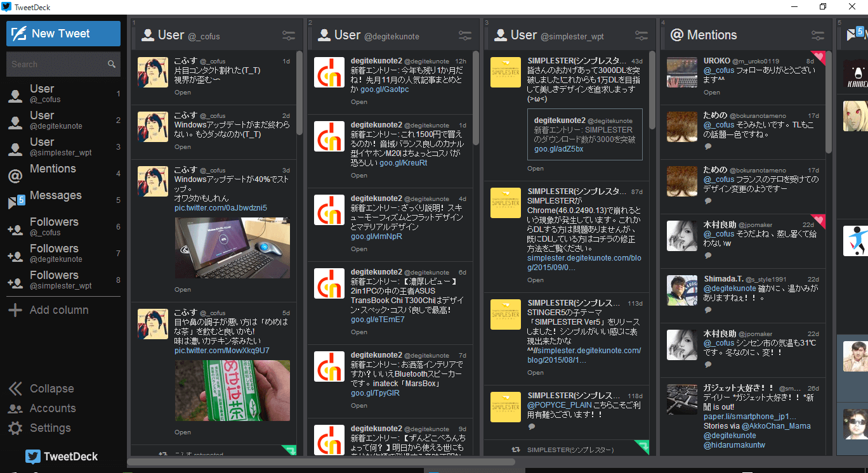Click Open under the 12h degitekunote2 tweet

[359, 101]
